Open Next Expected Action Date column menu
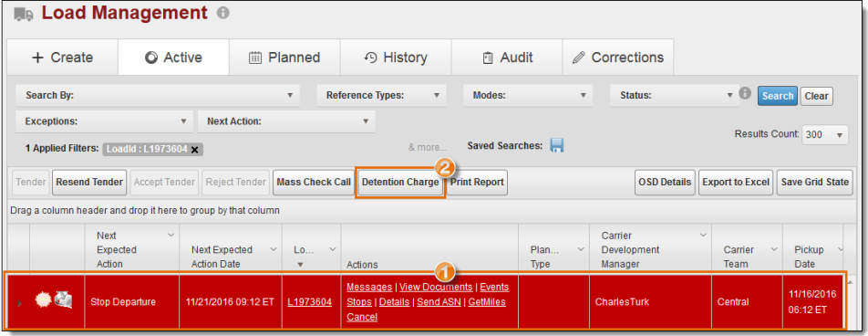The height and width of the screenshot is (336, 868). tap(274, 249)
